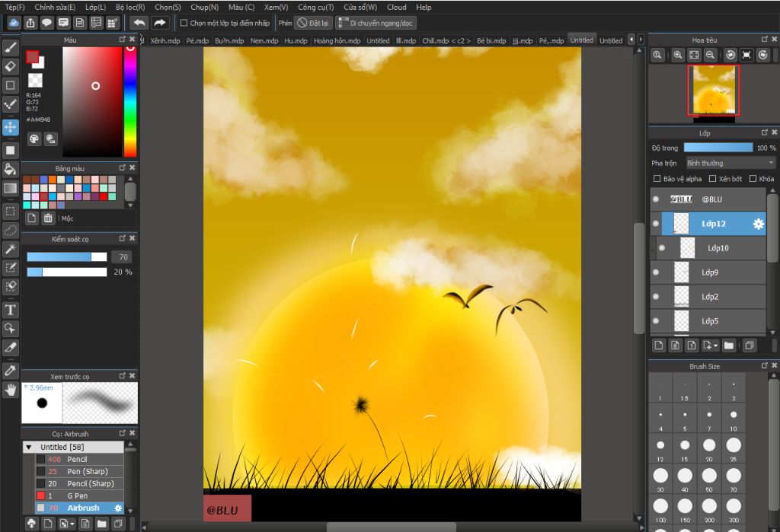The height and width of the screenshot is (532, 780).
Task: Pick the Eyedropper tool
Action: point(11,371)
